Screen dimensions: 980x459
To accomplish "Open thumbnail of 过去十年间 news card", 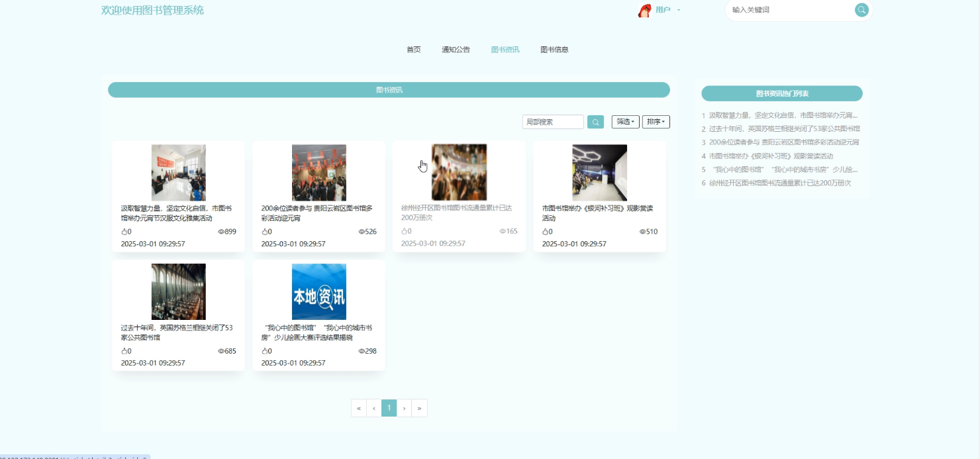I will pyautogui.click(x=178, y=292).
